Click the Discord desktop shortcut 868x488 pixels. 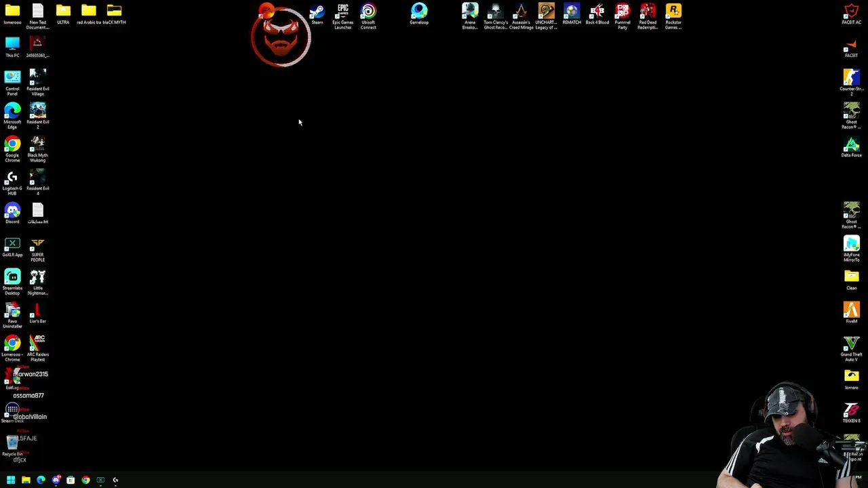[x=12, y=213]
